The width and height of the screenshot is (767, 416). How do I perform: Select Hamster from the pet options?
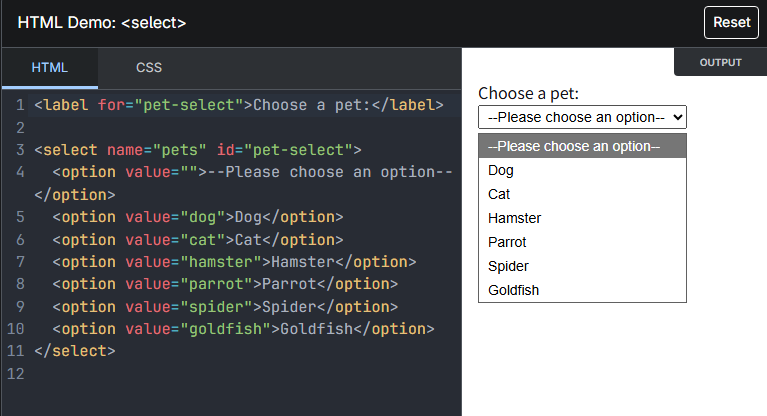pos(514,218)
